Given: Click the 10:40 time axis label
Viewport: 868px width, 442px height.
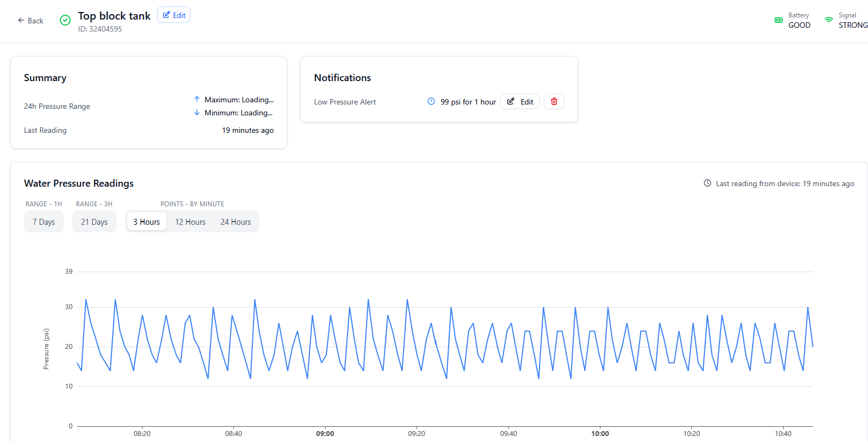Looking at the screenshot, I should click(783, 434).
